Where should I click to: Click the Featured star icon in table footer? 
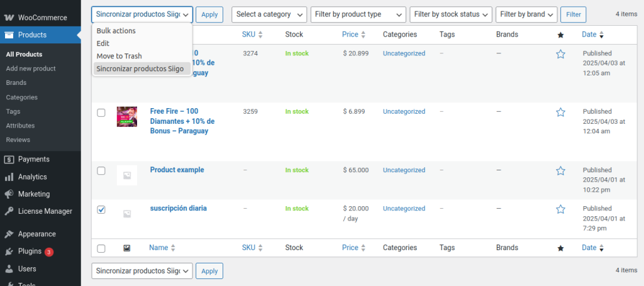tap(560, 248)
